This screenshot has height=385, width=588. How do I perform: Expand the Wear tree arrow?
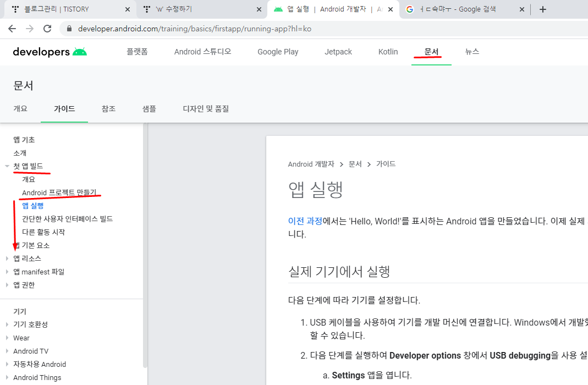point(7,338)
